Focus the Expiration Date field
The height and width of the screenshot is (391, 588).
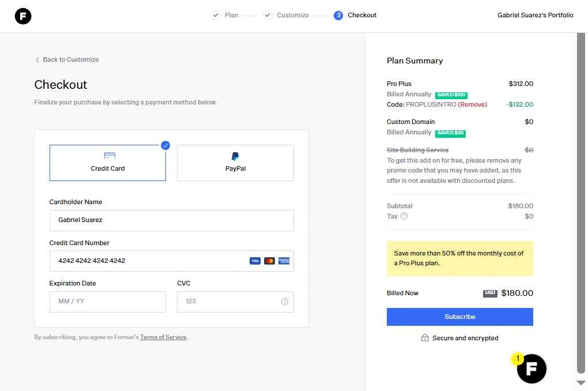pyautogui.click(x=108, y=302)
